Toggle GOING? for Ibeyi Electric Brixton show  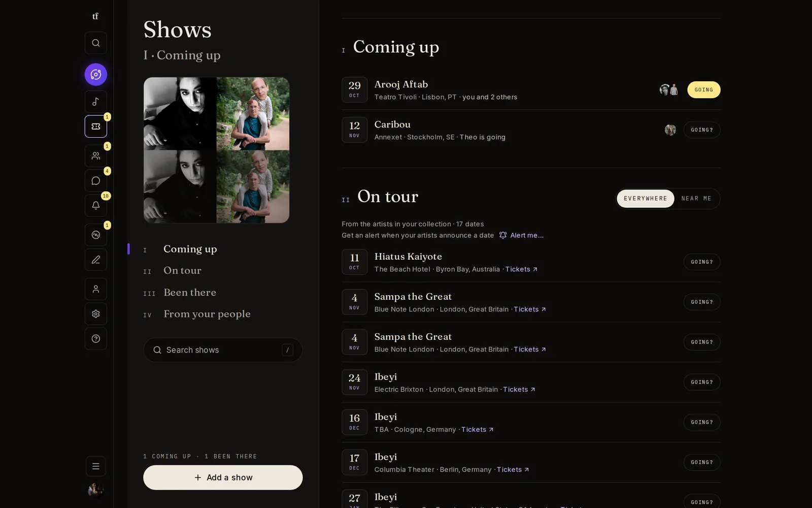coord(701,382)
